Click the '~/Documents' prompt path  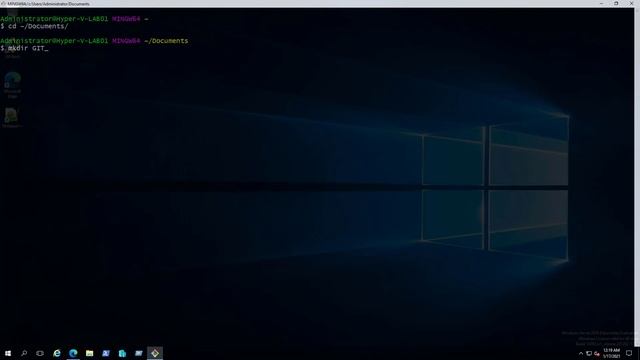(x=166, y=41)
